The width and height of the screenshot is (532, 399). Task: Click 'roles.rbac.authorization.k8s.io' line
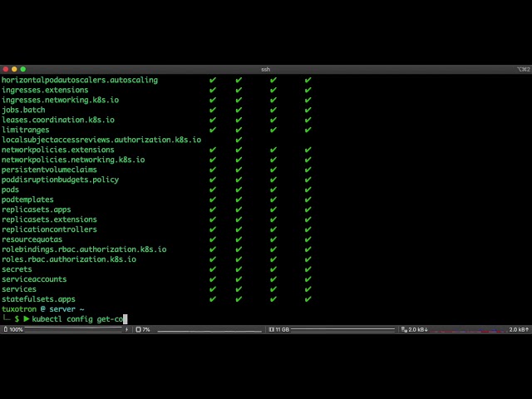69,259
